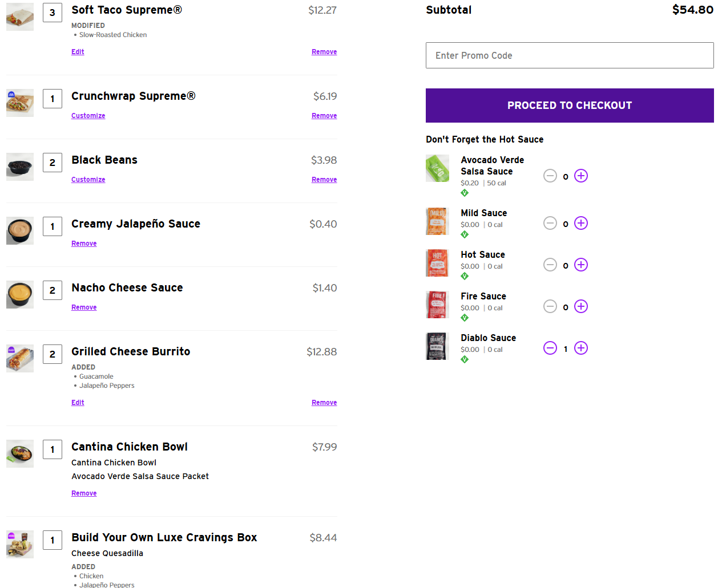The width and height of the screenshot is (722, 588).
Task: Remove Black Beans from cart
Action: tap(324, 180)
